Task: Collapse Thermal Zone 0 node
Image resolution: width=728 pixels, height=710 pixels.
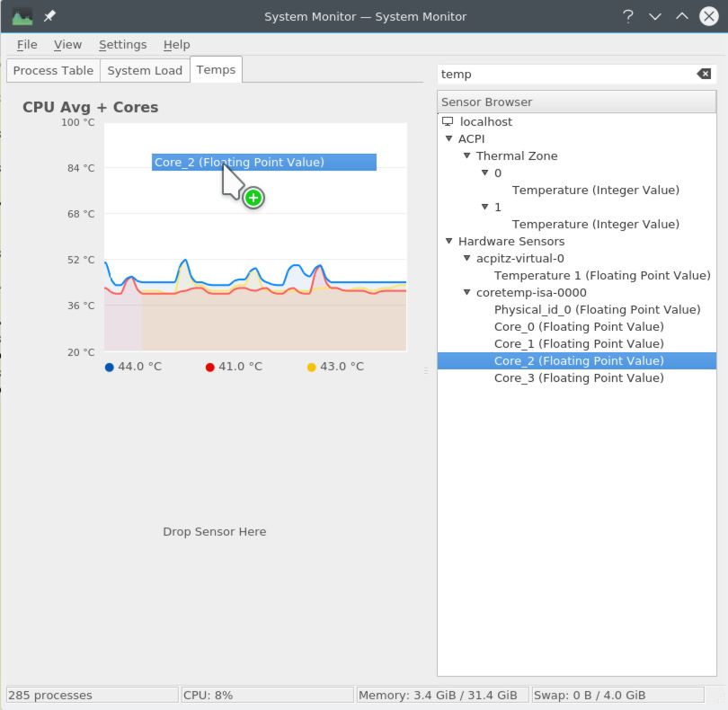Action: coord(484,173)
